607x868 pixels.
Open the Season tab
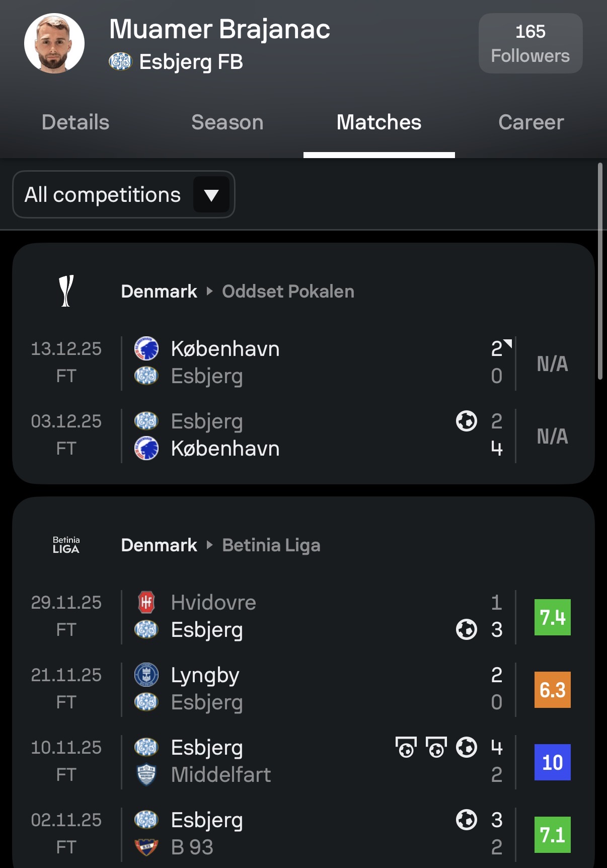[227, 122]
